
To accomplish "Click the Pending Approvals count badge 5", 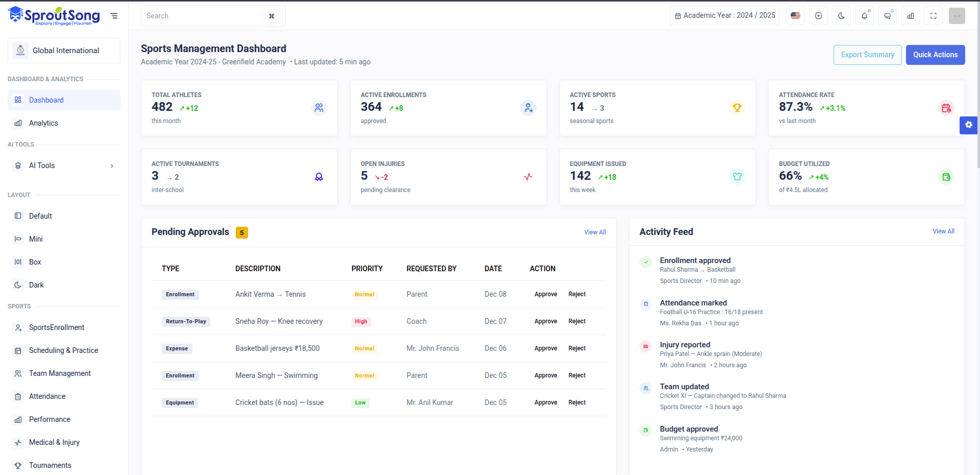I will point(242,232).
